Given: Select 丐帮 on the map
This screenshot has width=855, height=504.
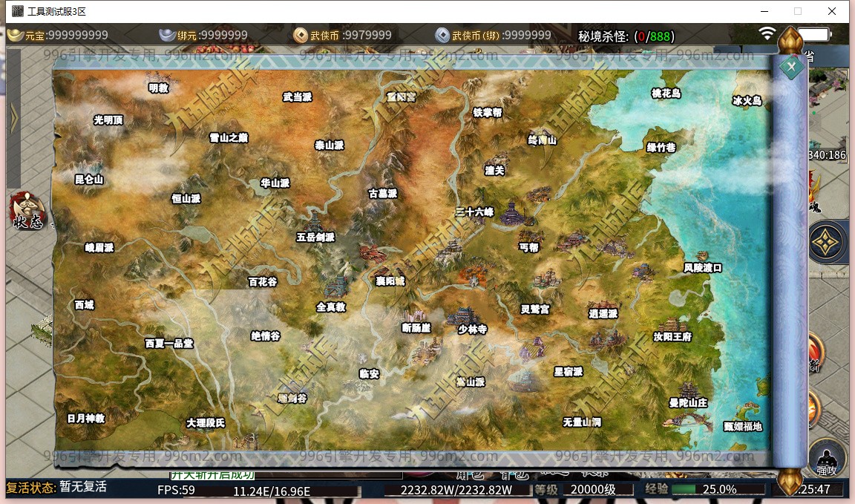Looking at the screenshot, I should pyautogui.click(x=529, y=247).
